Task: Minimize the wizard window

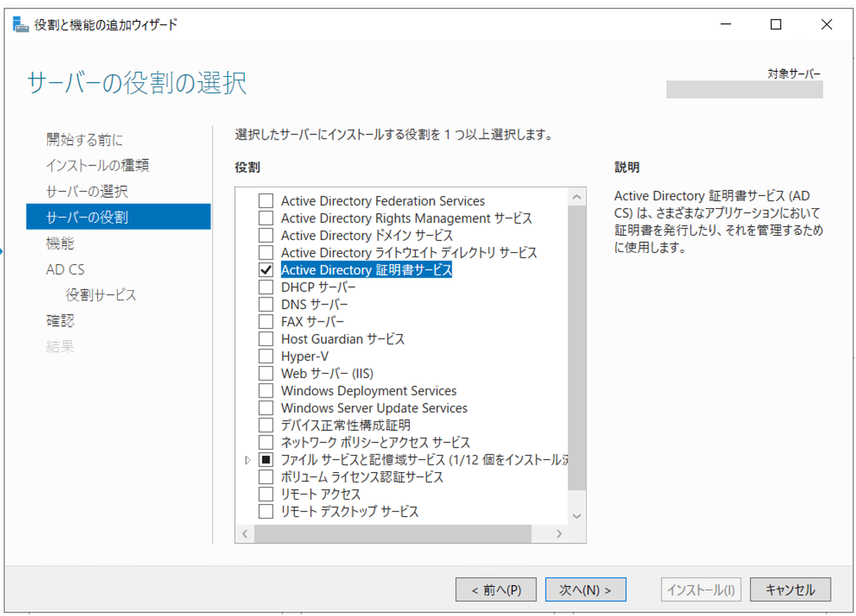Action: pos(725,25)
